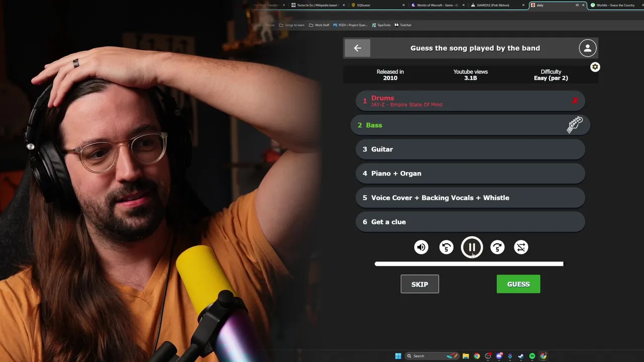
Task: Select the Bass stem row
Action: click(470, 125)
